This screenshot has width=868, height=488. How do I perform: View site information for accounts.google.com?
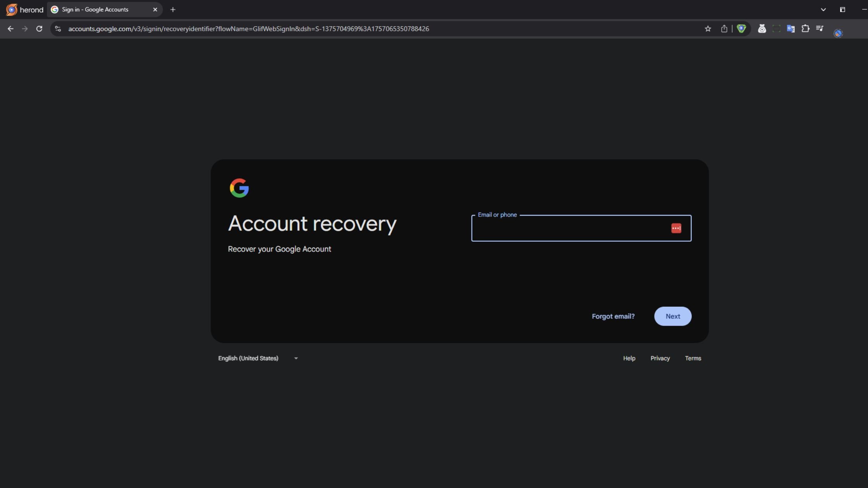[58, 29]
